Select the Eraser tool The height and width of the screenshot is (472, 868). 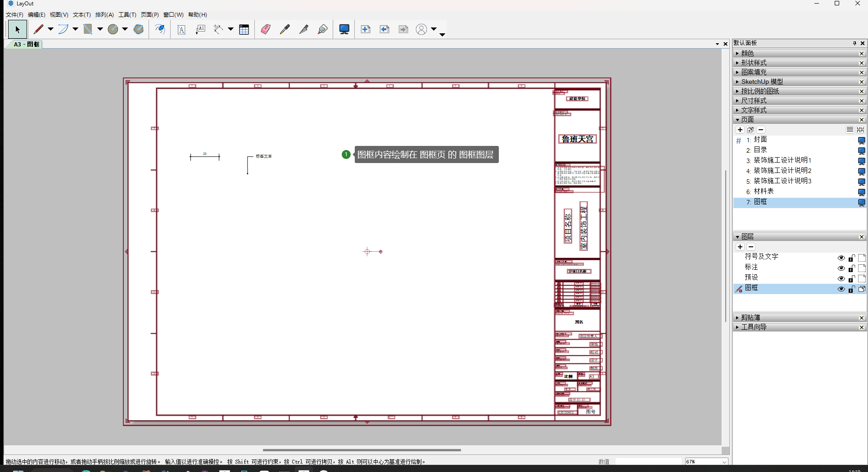point(266,30)
